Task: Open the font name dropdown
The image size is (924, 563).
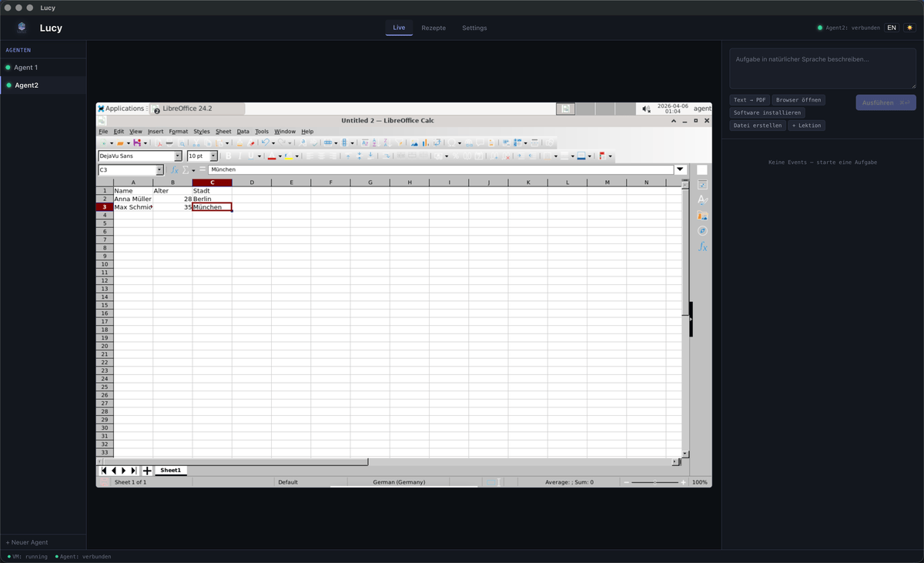Action: click(x=178, y=156)
